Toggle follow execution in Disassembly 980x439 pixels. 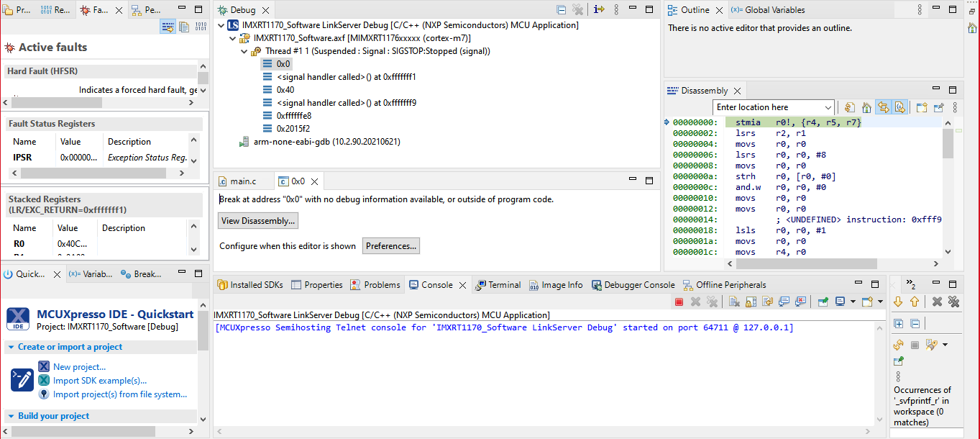(x=900, y=107)
